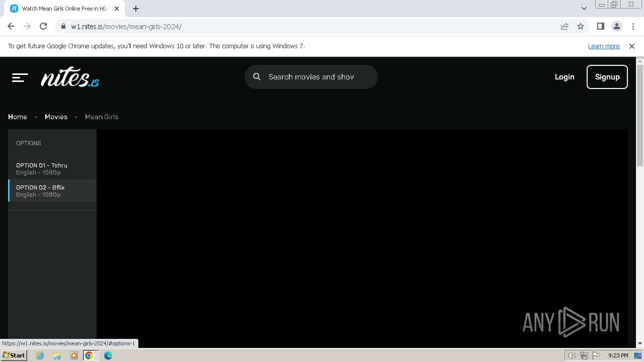644x362 pixels.
Task: Click the lock site info icon
Action: (x=63, y=26)
